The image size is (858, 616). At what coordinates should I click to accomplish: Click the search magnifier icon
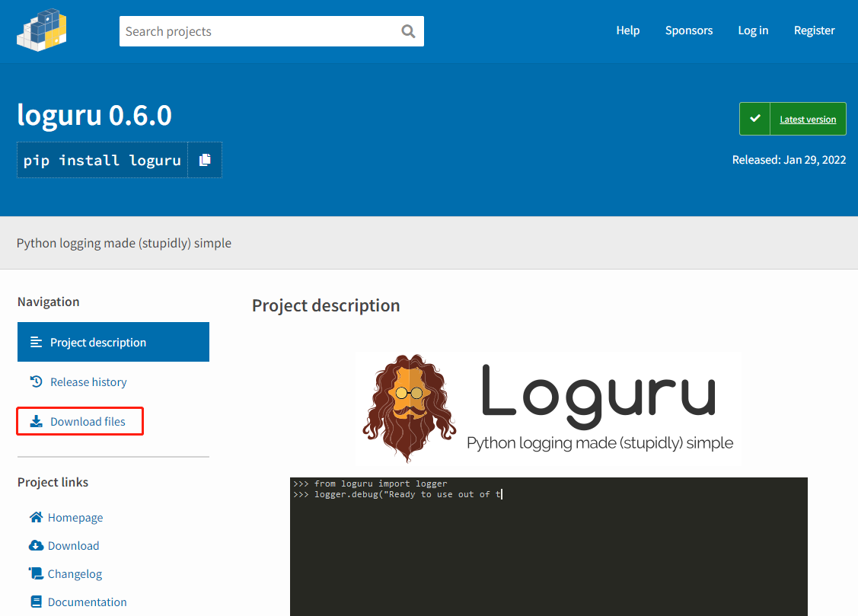pyautogui.click(x=408, y=31)
